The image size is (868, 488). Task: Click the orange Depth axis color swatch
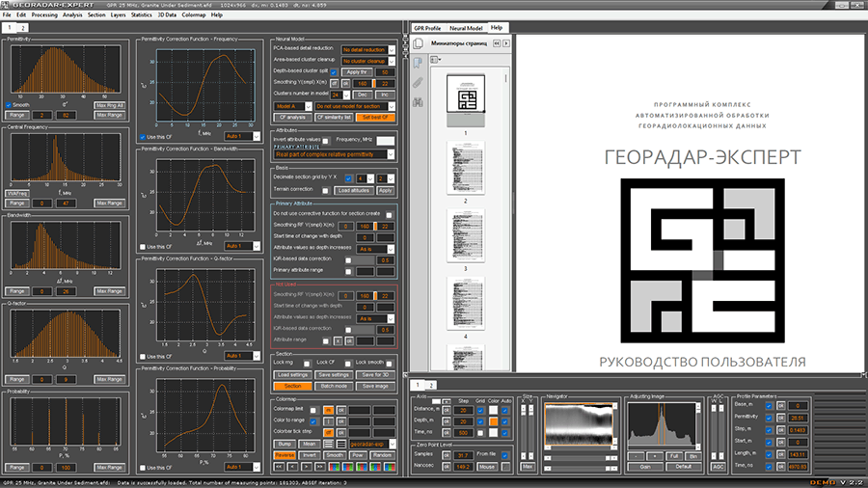[x=494, y=420]
